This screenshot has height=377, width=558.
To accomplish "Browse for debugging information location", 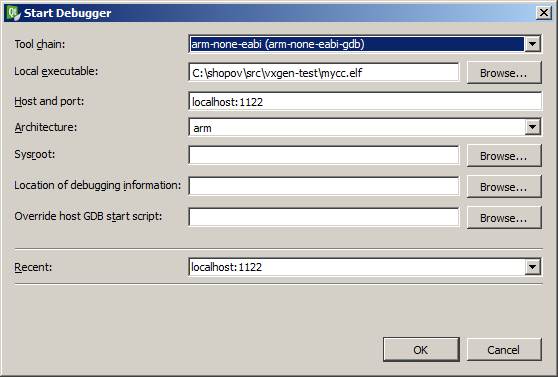I will 504,187.
